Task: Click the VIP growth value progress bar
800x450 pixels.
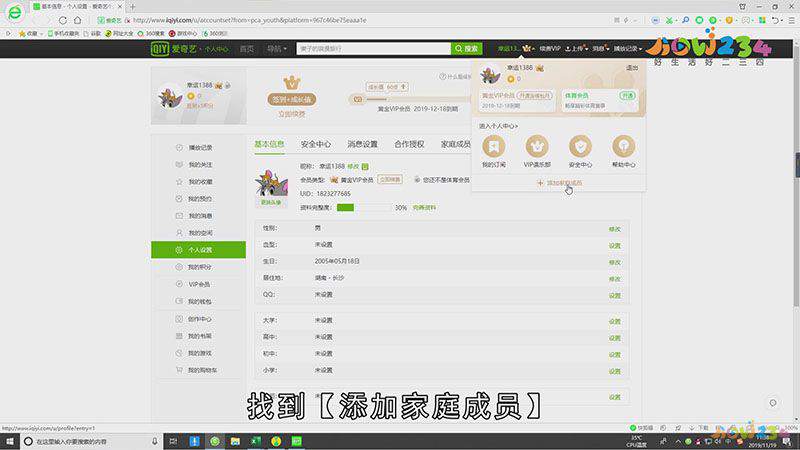Action: coord(411,99)
